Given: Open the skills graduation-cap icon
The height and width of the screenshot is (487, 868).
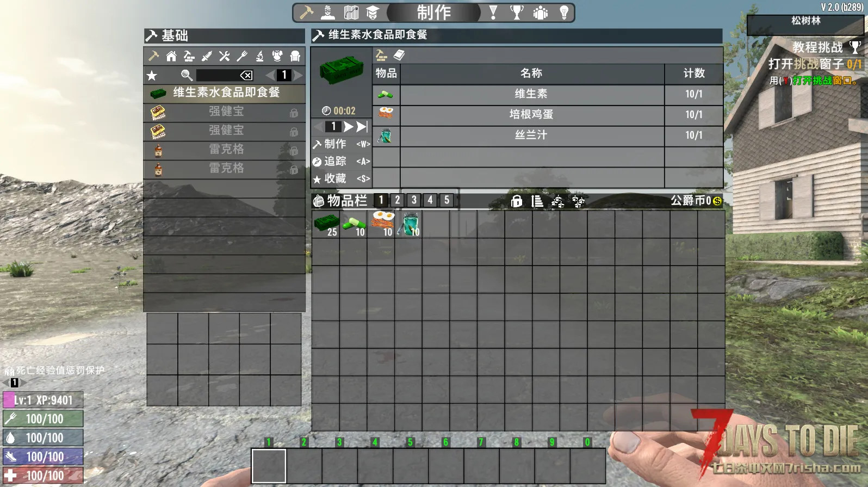Looking at the screenshot, I should coord(372,13).
